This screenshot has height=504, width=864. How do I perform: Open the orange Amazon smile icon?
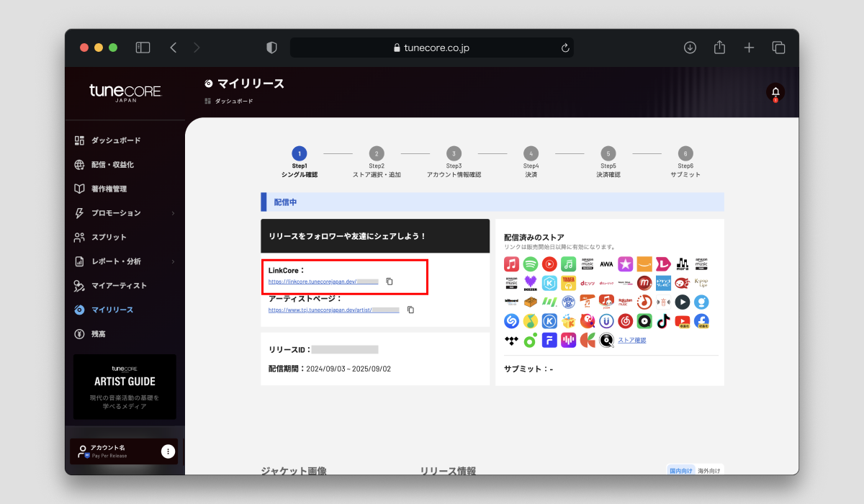[x=644, y=264]
